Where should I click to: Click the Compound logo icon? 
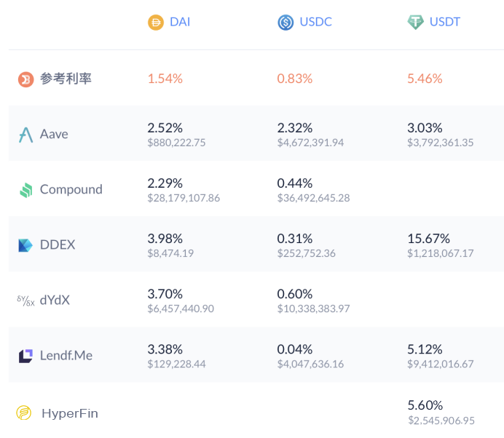[x=26, y=190]
